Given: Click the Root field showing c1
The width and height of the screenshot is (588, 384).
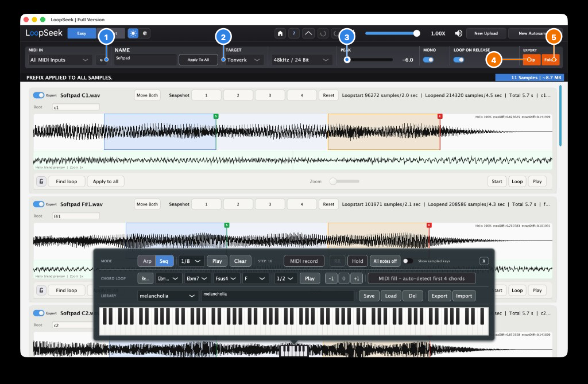Looking at the screenshot, I should (76, 107).
